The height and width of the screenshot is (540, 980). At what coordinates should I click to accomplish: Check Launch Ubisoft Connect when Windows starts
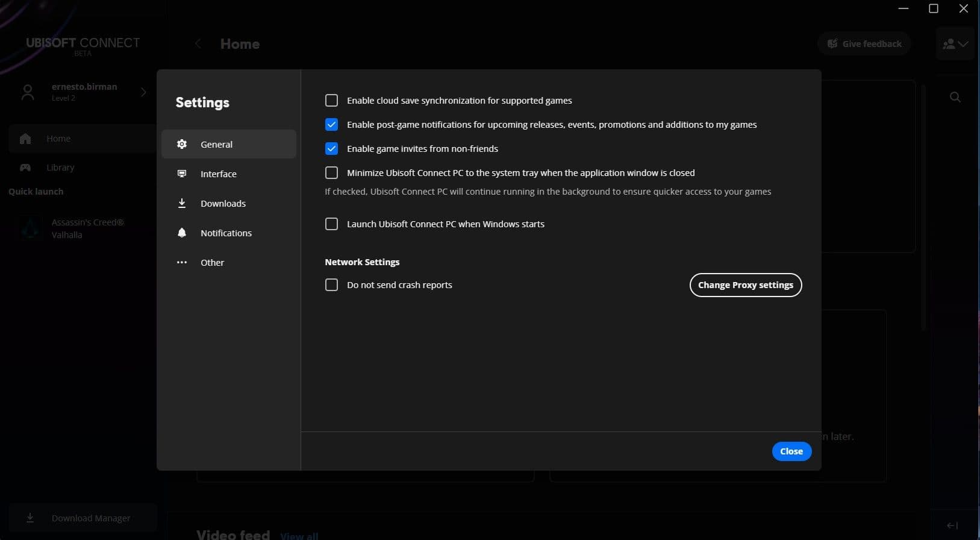coord(331,224)
